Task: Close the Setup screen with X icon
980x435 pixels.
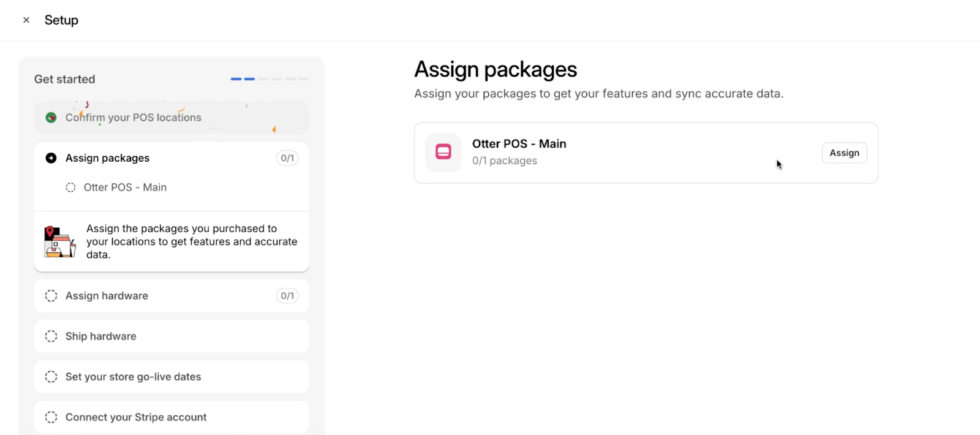Action: coord(26,20)
